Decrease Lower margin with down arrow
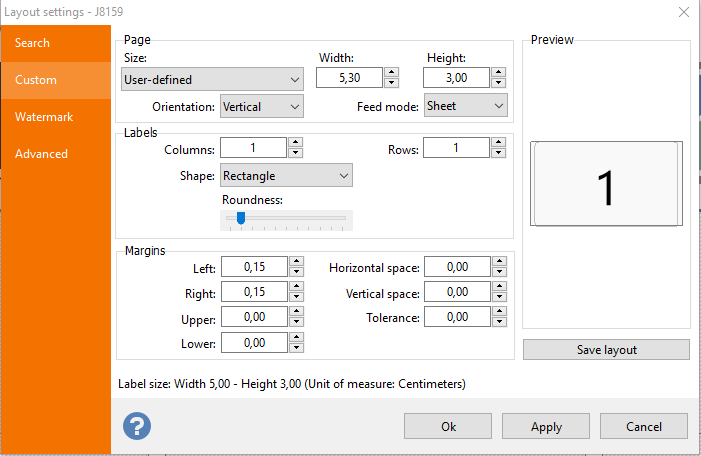 (296, 348)
